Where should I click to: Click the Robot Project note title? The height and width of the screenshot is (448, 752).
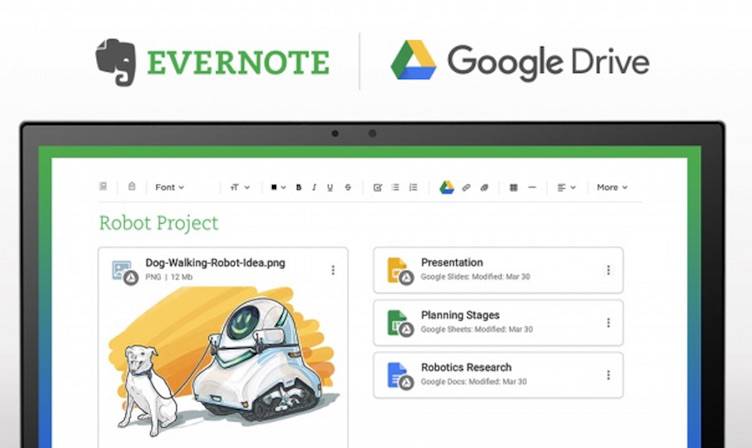pyautogui.click(x=159, y=223)
